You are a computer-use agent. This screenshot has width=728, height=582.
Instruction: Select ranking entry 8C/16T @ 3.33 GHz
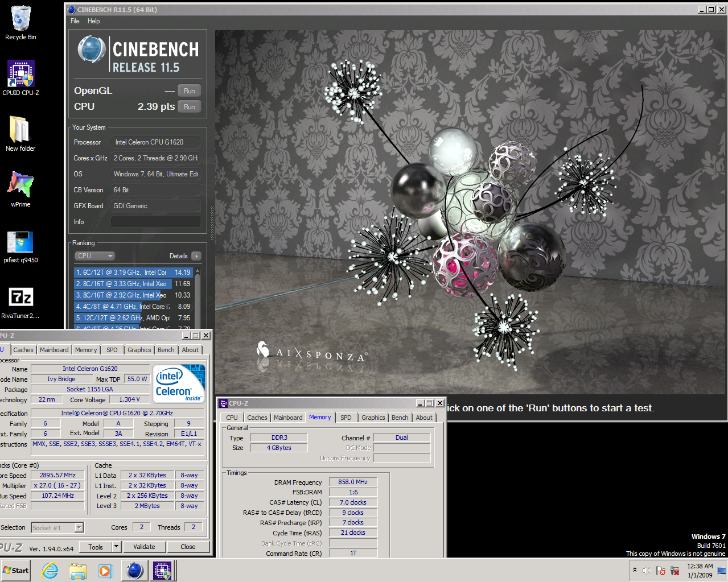[134, 284]
